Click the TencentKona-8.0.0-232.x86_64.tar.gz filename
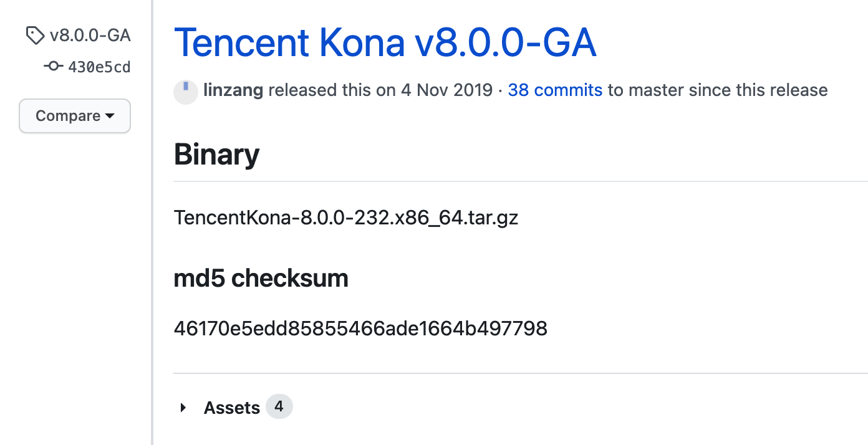Image resolution: width=868 pixels, height=445 pixels. (x=346, y=218)
